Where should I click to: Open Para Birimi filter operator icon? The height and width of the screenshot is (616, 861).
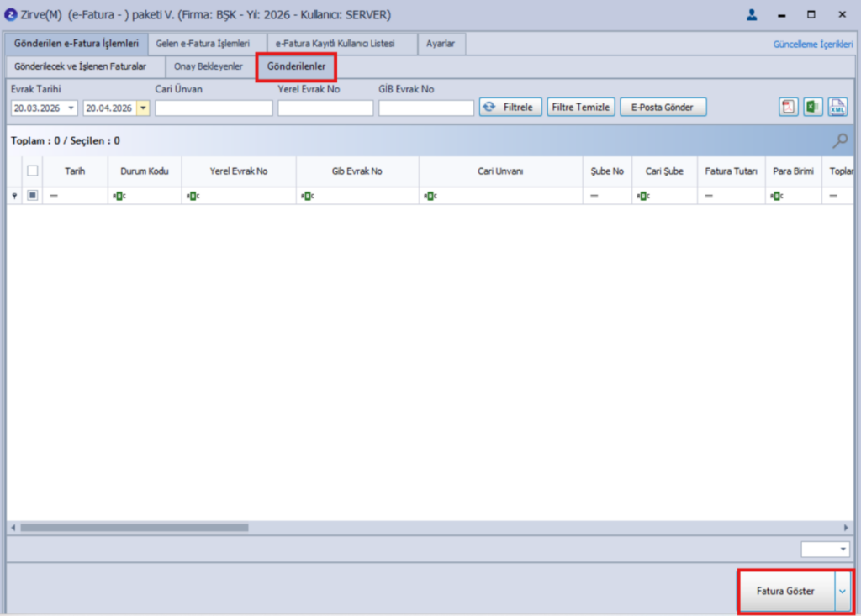click(x=776, y=196)
